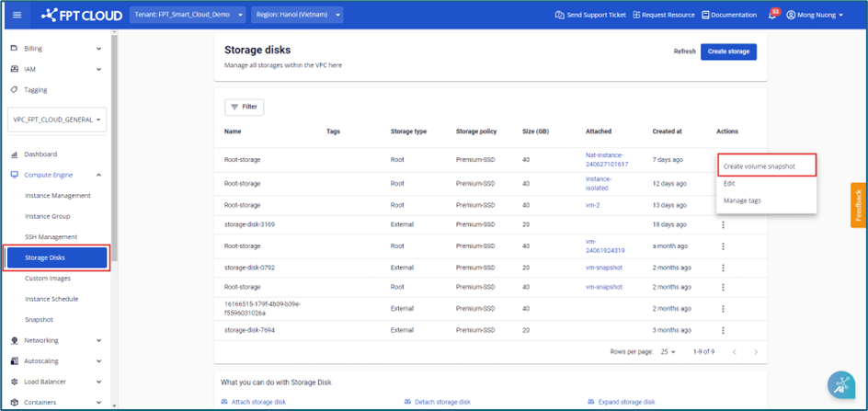Open the chat assistant floating icon
Viewport: 868px width, 411px height.
coord(840,386)
